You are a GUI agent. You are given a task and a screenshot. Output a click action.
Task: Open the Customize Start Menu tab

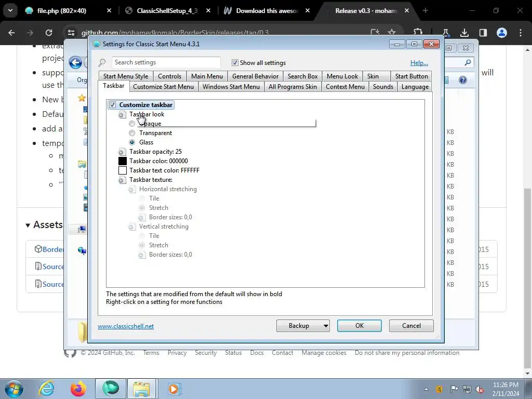coord(163,87)
